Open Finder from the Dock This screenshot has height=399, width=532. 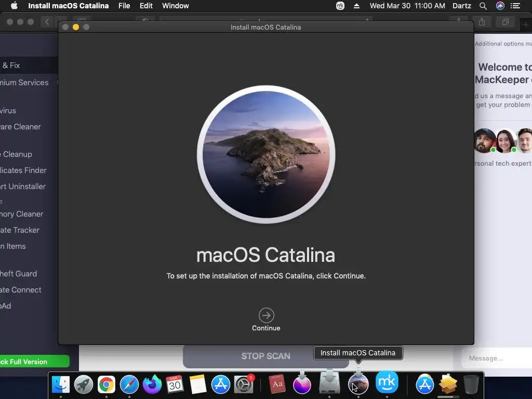(x=61, y=385)
